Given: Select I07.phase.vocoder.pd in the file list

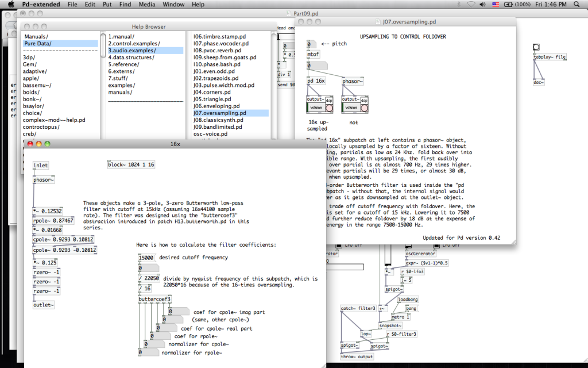Looking at the screenshot, I should 221,43.
